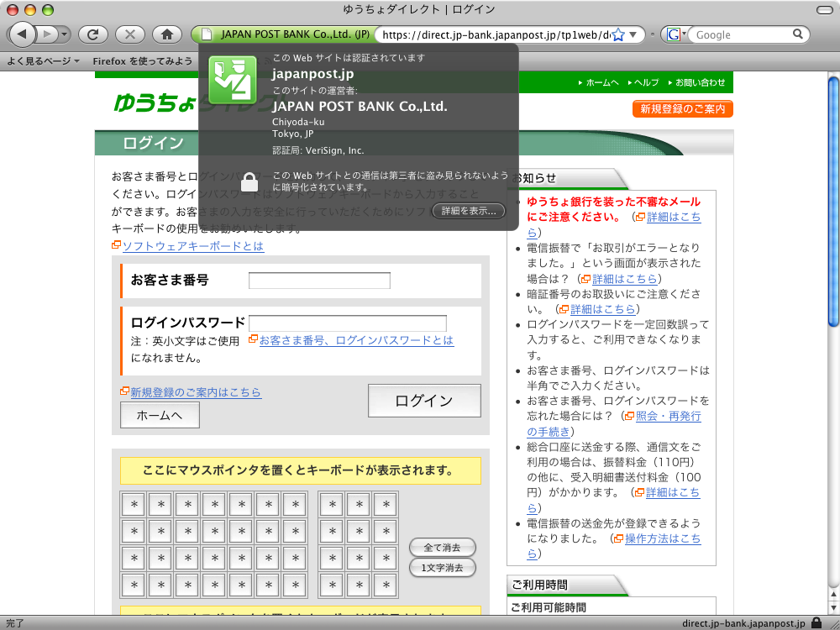Click the yellow ここにマウスポインタを置くと keyboard banner
Viewport: 840px width, 630px height.
[301, 470]
